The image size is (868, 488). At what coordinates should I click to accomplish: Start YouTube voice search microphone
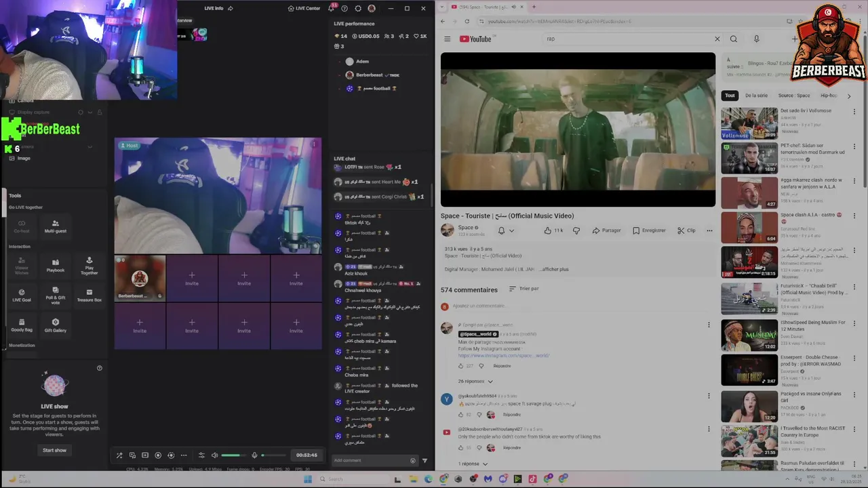(x=756, y=39)
